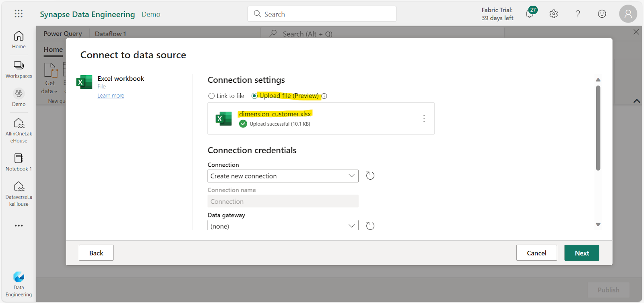Click the dialog scrollbar down arrow
This screenshot has width=644, height=303.
pyautogui.click(x=598, y=225)
